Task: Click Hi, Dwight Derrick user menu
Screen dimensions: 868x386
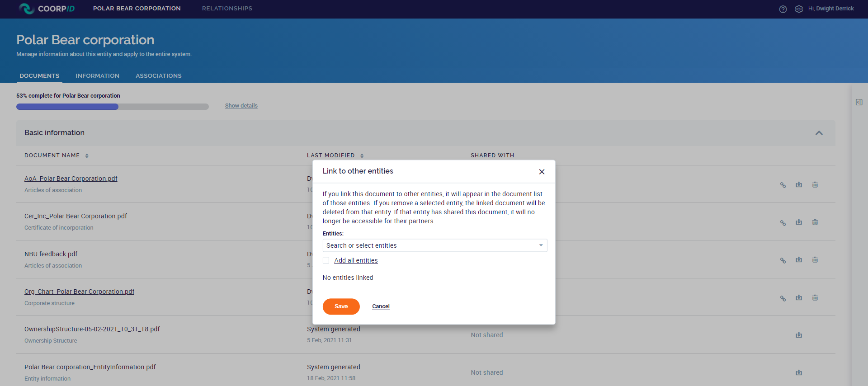Action: (831, 9)
